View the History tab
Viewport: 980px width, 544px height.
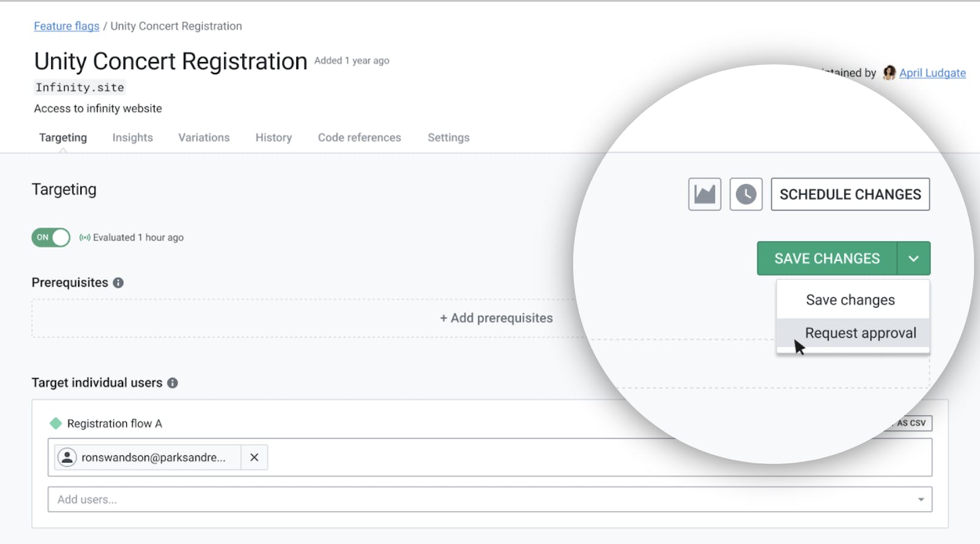point(274,138)
